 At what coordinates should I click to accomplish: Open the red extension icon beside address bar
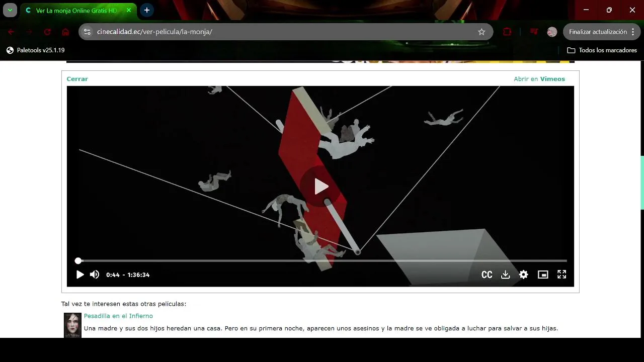point(507,32)
